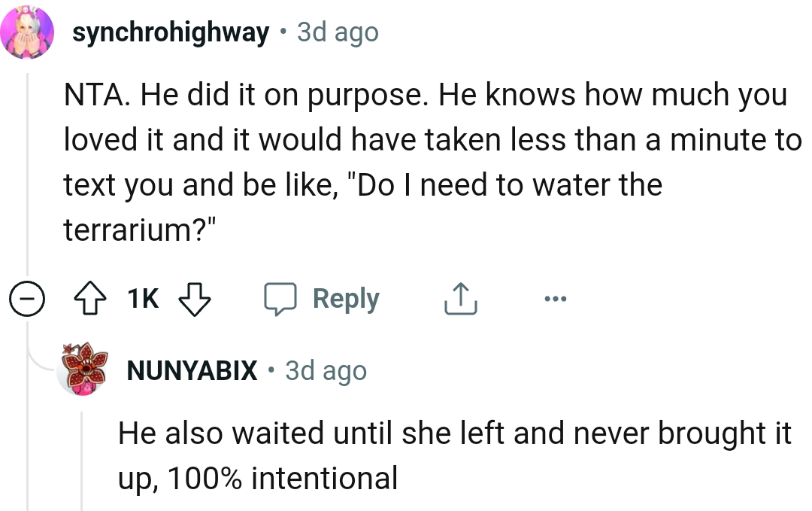Viewport: 812px width, 511px height.
Task: Click the Reply button under the comment
Action: [345, 297]
